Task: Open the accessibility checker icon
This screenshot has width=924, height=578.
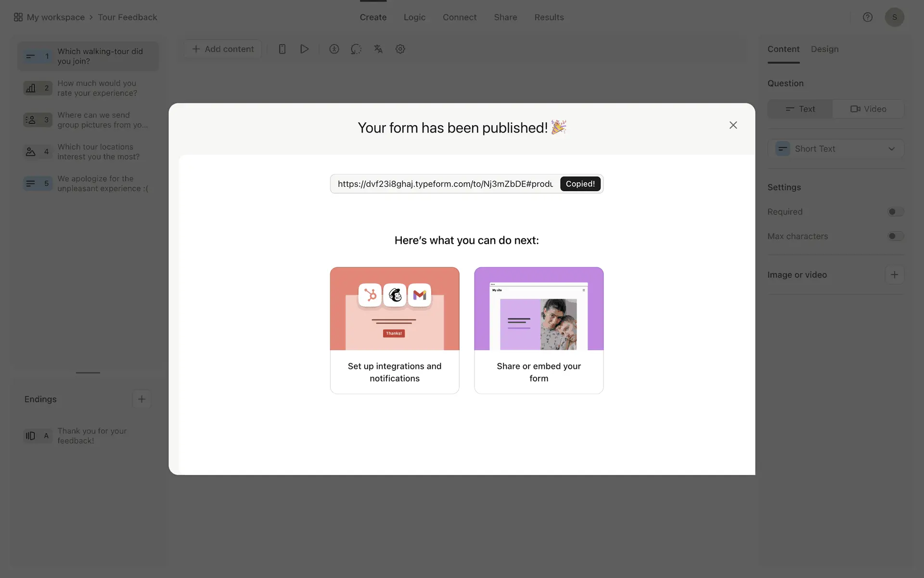Action: click(x=334, y=49)
